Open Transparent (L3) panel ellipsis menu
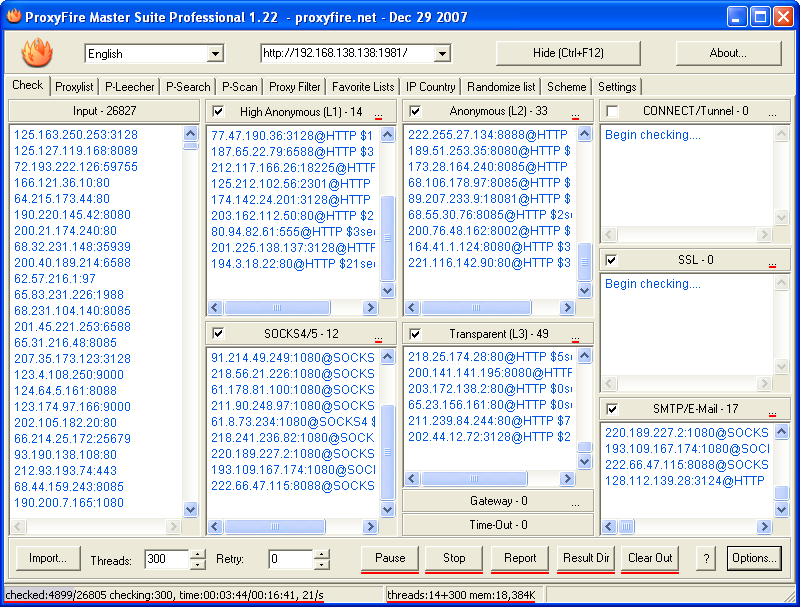The height and width of the screenshot is (607, 800). pos(576,335)
